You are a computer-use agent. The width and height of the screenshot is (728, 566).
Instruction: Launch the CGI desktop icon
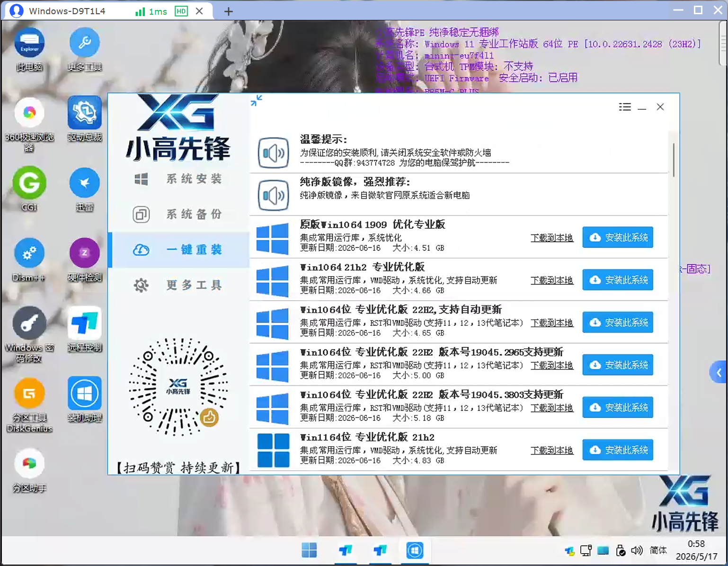click(29, 189)
